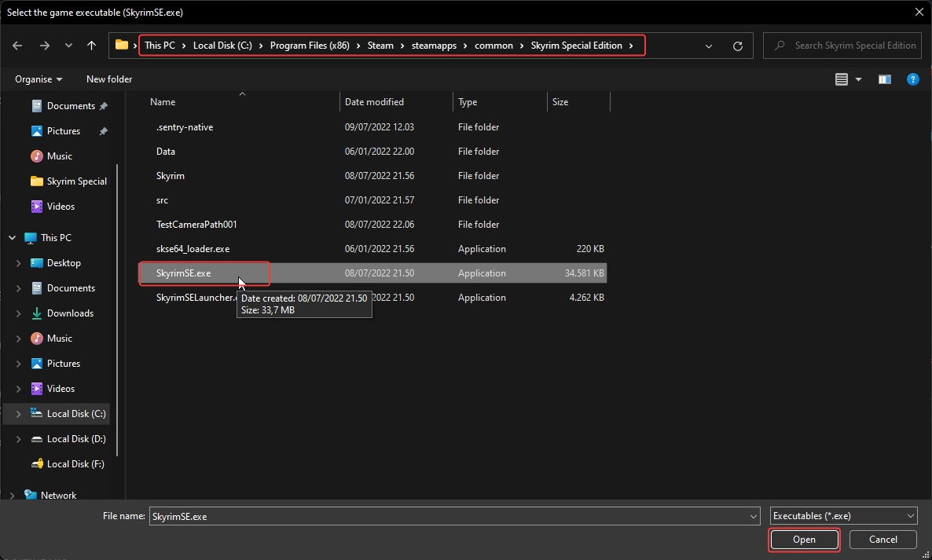Refresh the current folder view

coord(737,46)
